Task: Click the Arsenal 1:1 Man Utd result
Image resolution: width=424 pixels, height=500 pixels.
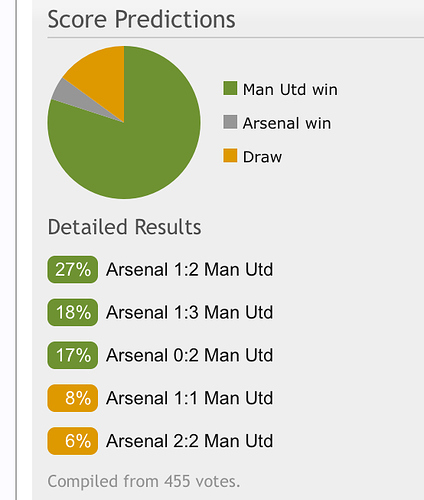Action: (190, 398)
